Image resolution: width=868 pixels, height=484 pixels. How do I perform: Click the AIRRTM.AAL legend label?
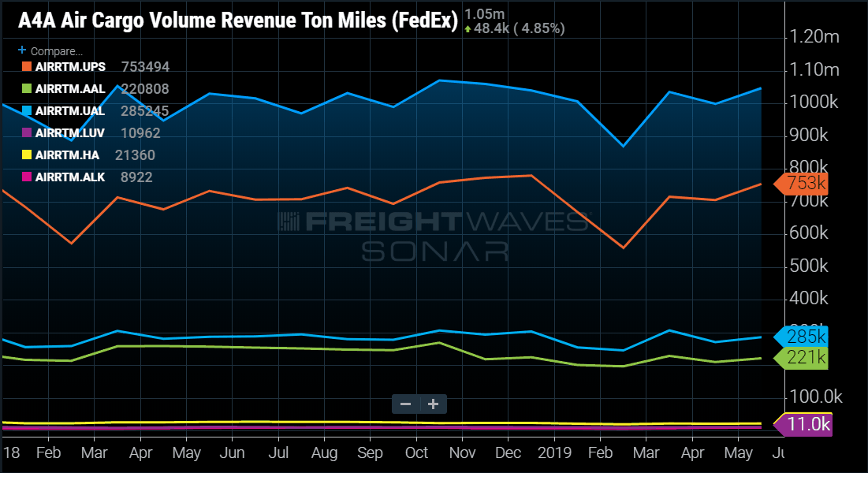[x=70, y=89]
